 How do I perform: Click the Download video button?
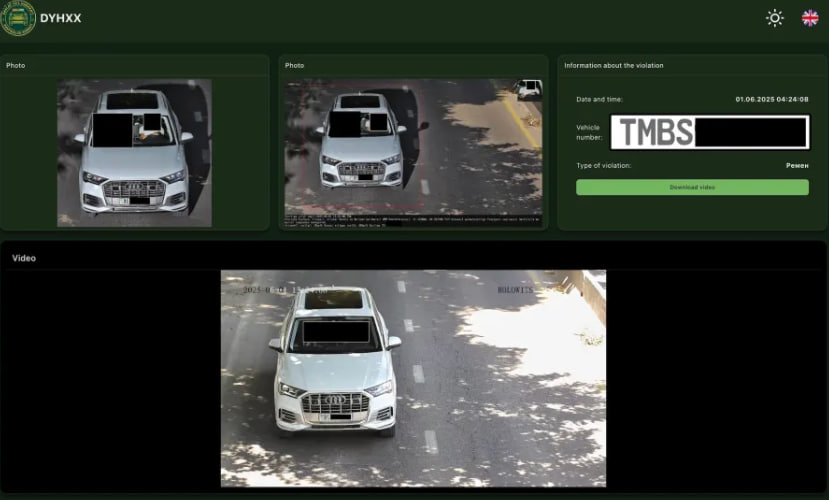(692, 187)
